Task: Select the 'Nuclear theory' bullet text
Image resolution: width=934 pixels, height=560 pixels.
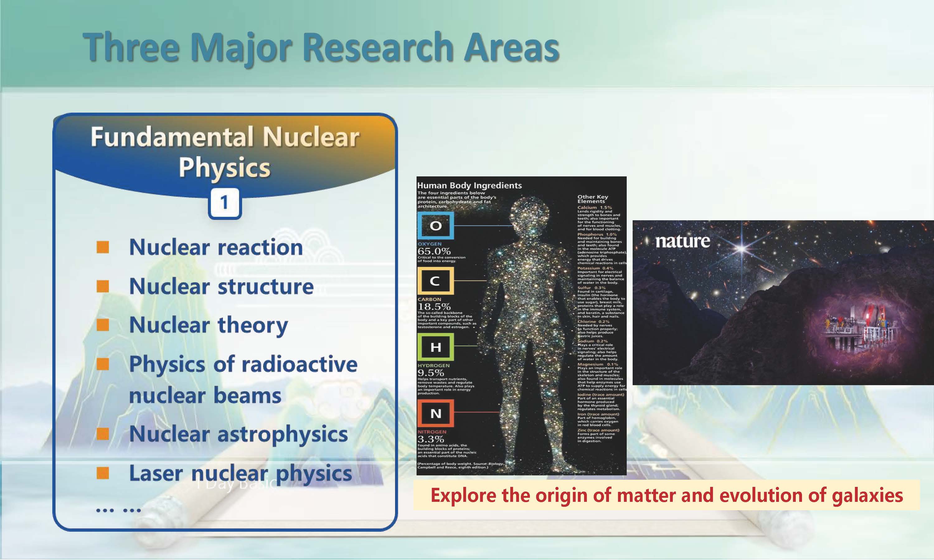Action: [208, 325]
